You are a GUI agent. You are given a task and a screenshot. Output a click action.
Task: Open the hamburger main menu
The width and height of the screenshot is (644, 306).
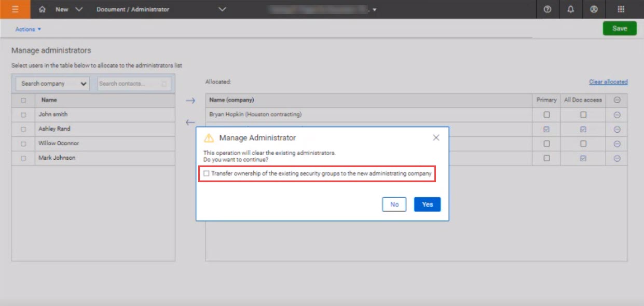[15, 9]
